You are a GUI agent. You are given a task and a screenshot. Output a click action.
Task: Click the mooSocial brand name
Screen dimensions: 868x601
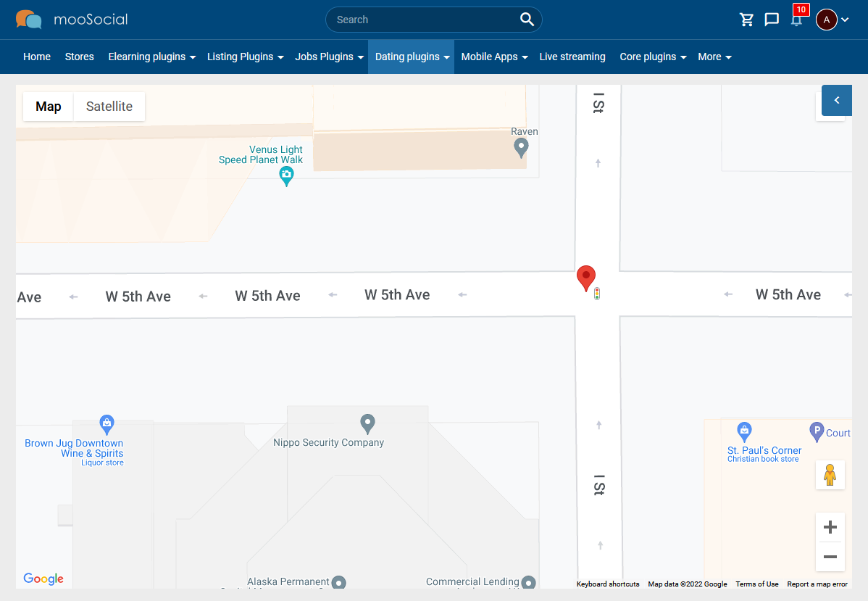click(x=91, y=20)
